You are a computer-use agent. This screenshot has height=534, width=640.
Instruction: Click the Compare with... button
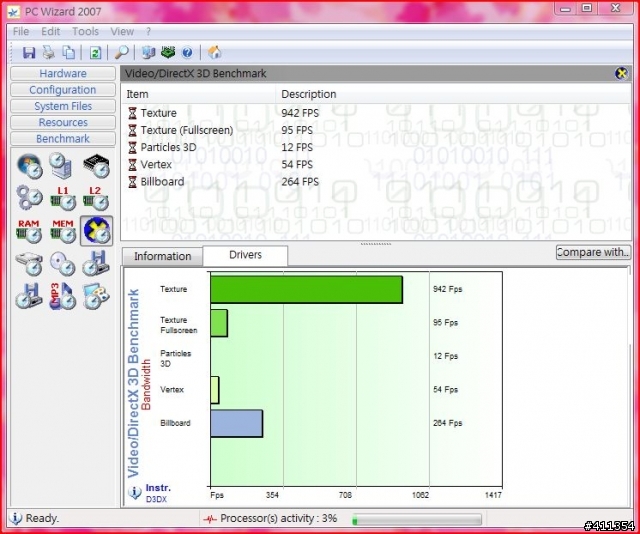point(593,252)
